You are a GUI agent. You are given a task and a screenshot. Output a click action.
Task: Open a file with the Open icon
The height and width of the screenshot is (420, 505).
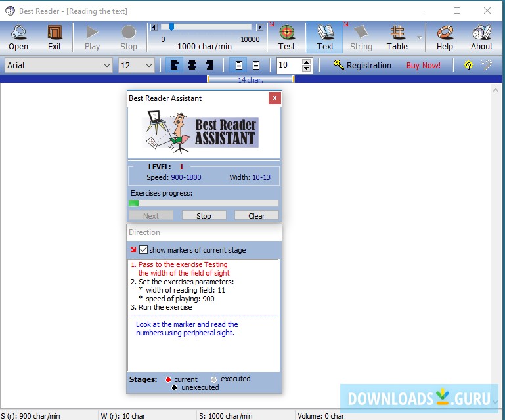click(18, 37)
